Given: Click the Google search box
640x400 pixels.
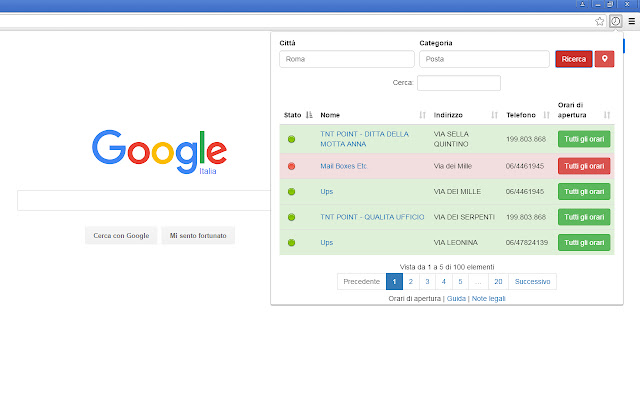Looking at the screenshot, I should point(144,200).
